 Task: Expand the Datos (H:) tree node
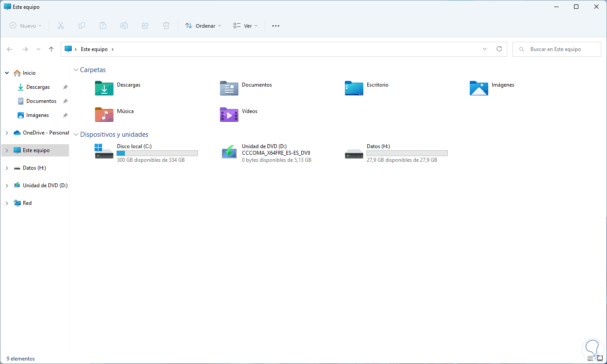click(x=7, y=168)
